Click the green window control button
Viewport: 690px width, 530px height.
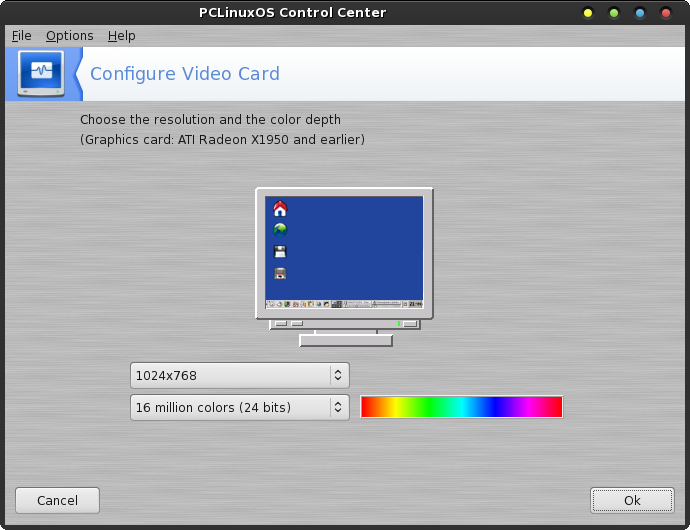click(614, 13)
